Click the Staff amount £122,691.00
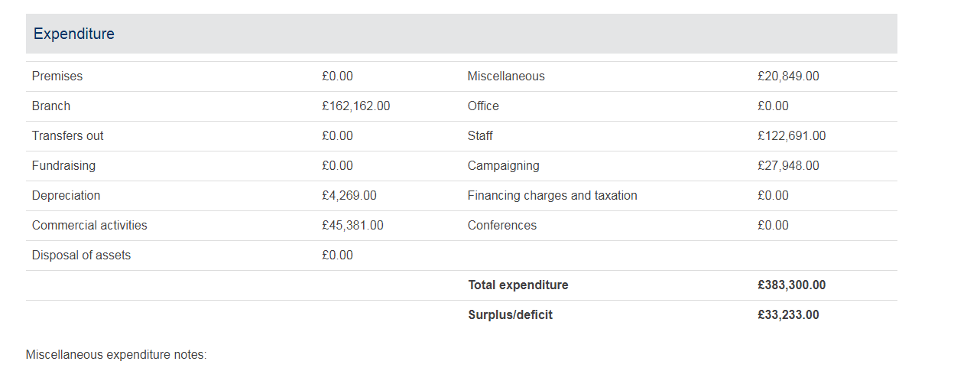 click(x=791, y=136)
